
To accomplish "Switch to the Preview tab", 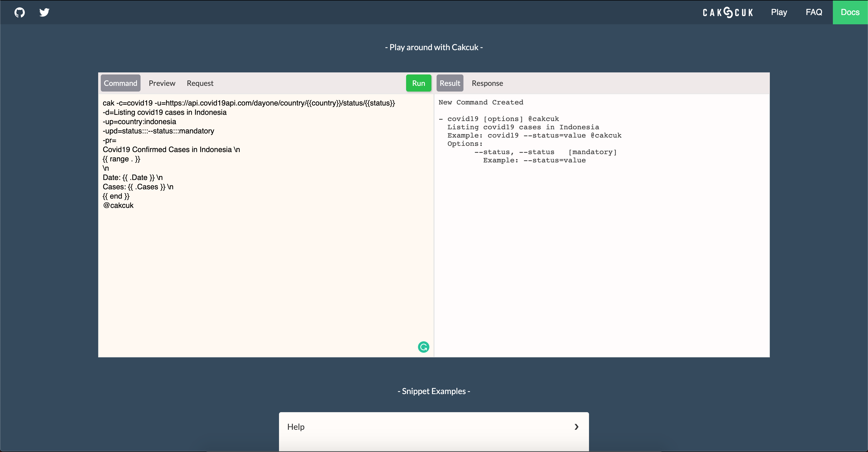I will pos(162,83).
